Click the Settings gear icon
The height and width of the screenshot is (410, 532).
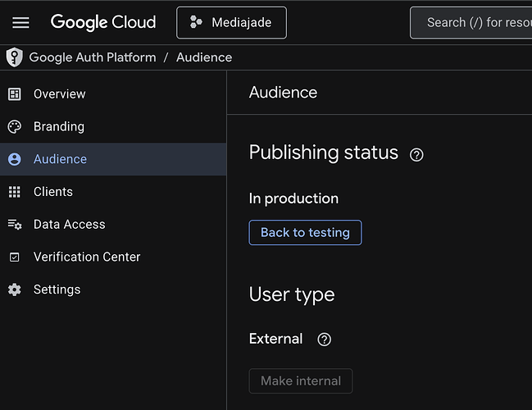click(15, 290)
